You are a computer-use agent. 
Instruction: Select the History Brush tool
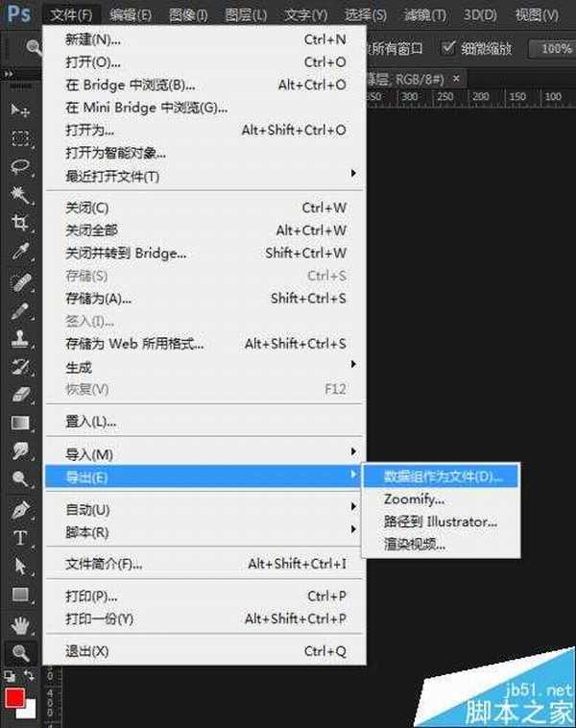coord(20,367)
